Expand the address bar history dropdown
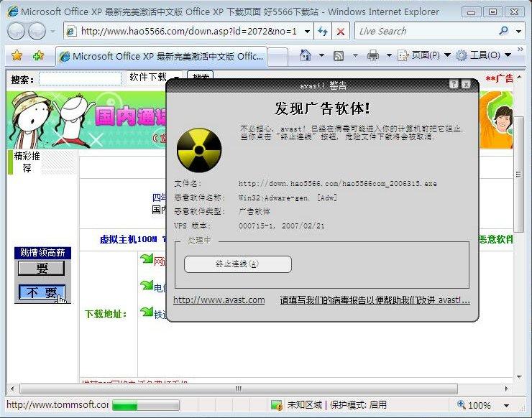This screenshot has height=418, width=532. [307, 32]
